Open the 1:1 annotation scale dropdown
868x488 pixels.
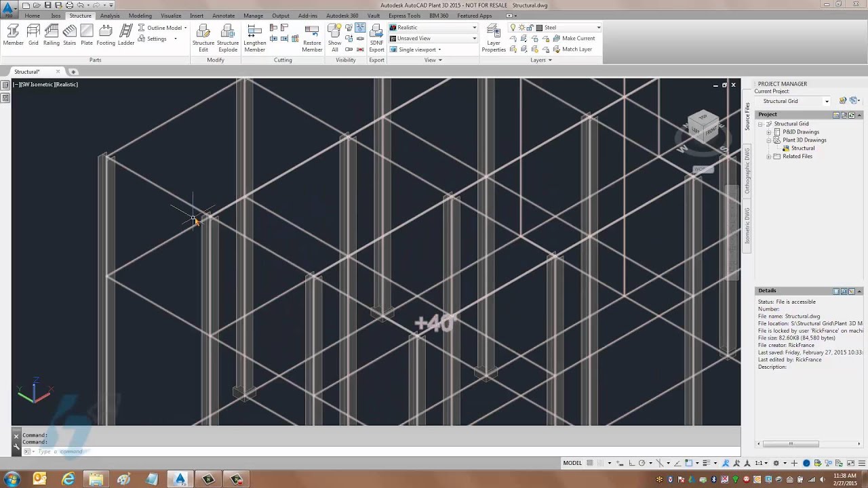click(762, 464)
